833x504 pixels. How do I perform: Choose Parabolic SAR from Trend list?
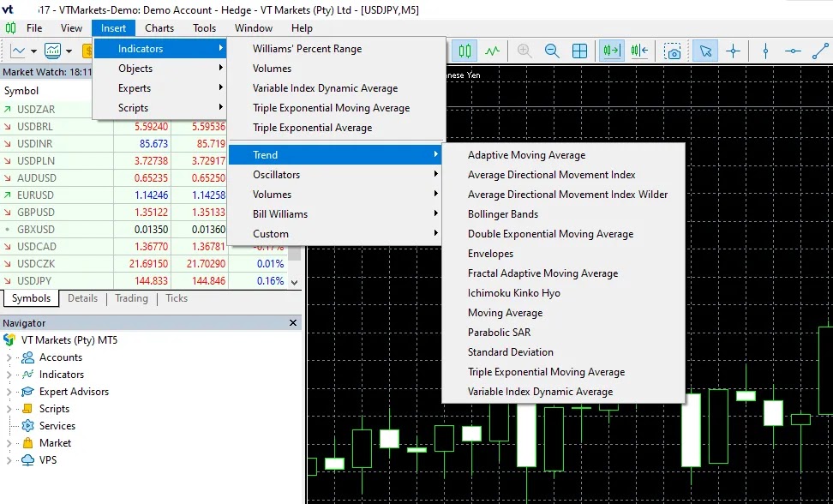[563, 333]
